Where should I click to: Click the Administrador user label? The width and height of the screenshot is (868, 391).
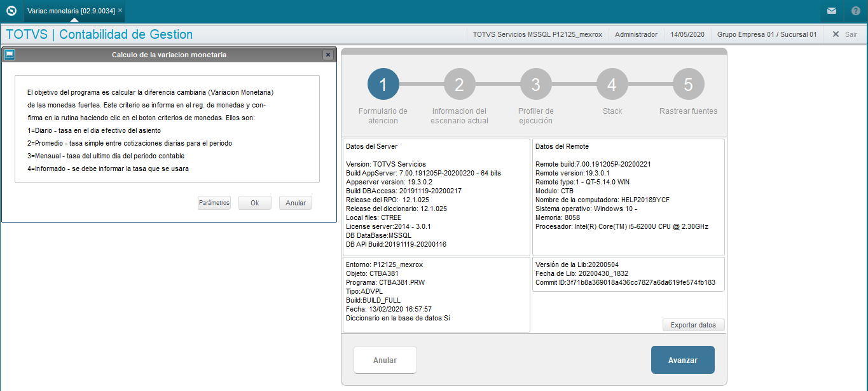pos(637,34)
